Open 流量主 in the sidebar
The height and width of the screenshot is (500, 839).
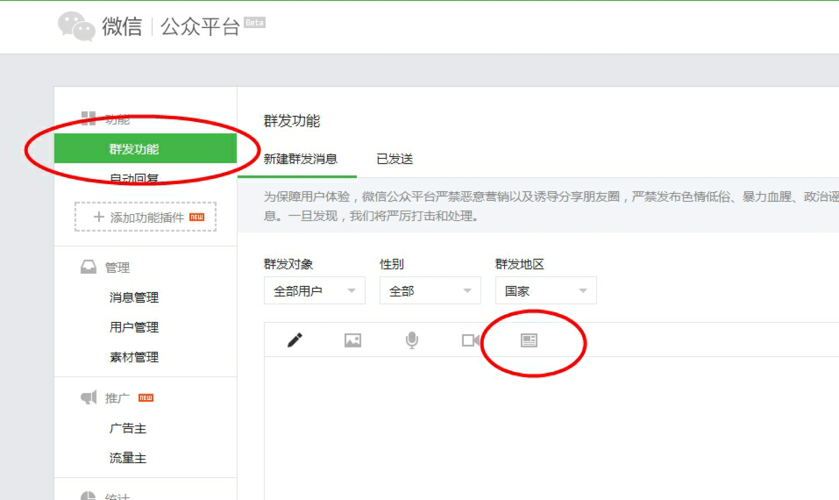coord(128,458)
